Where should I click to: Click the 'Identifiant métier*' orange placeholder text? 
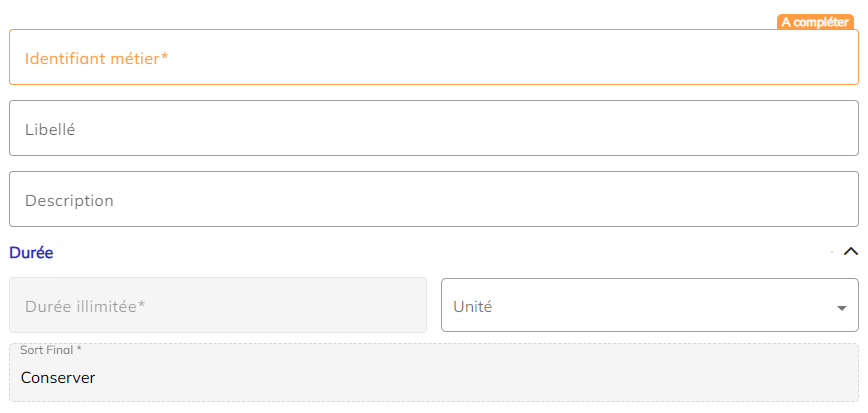point(96,59)
